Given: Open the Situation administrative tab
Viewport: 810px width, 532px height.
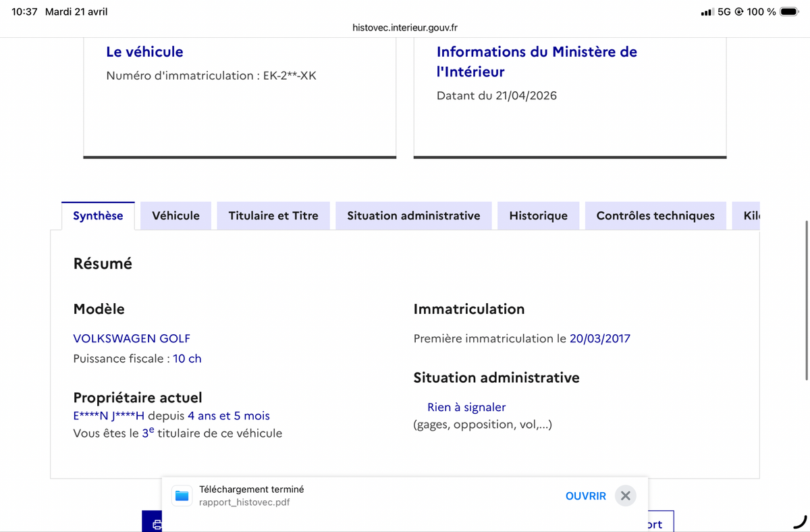Looking at the screenshot, I should [x=414, y=215].
